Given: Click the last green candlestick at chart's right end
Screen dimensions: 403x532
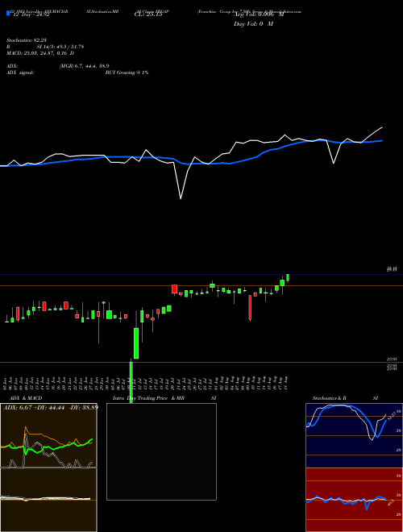Looking at the screenshot, I should click(x=288, y=278).
